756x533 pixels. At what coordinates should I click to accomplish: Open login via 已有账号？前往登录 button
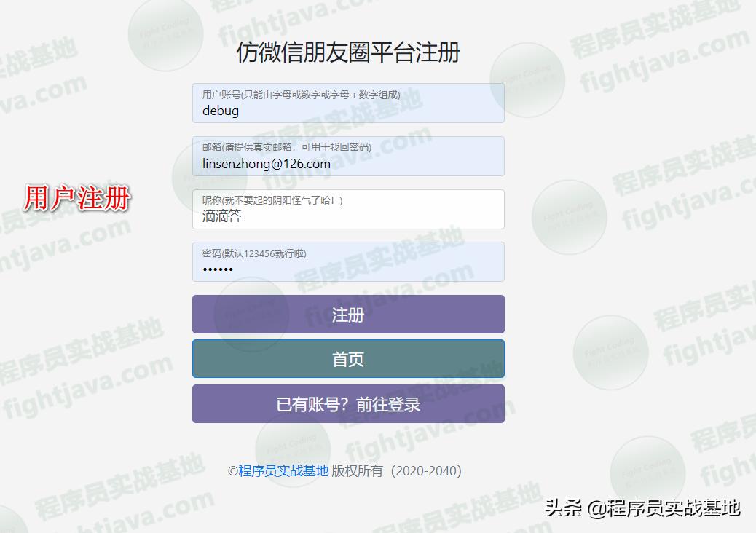pyautogui.click(x=348, y=403)
